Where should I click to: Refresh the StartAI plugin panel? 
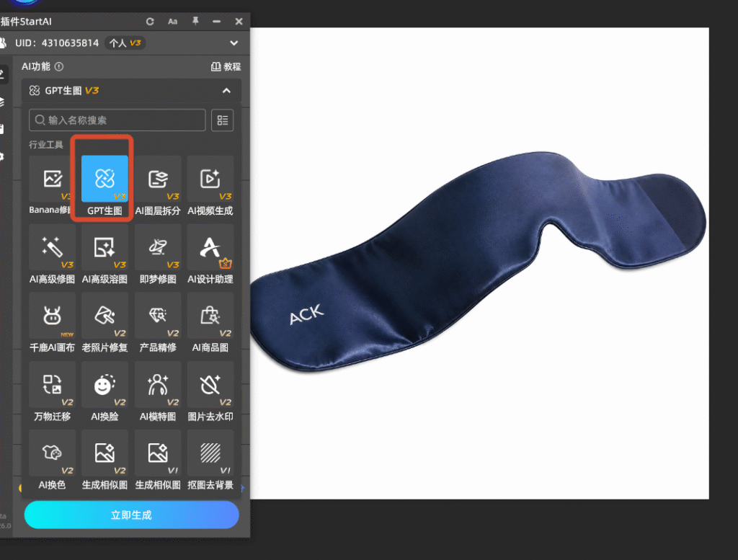point(150,21)
